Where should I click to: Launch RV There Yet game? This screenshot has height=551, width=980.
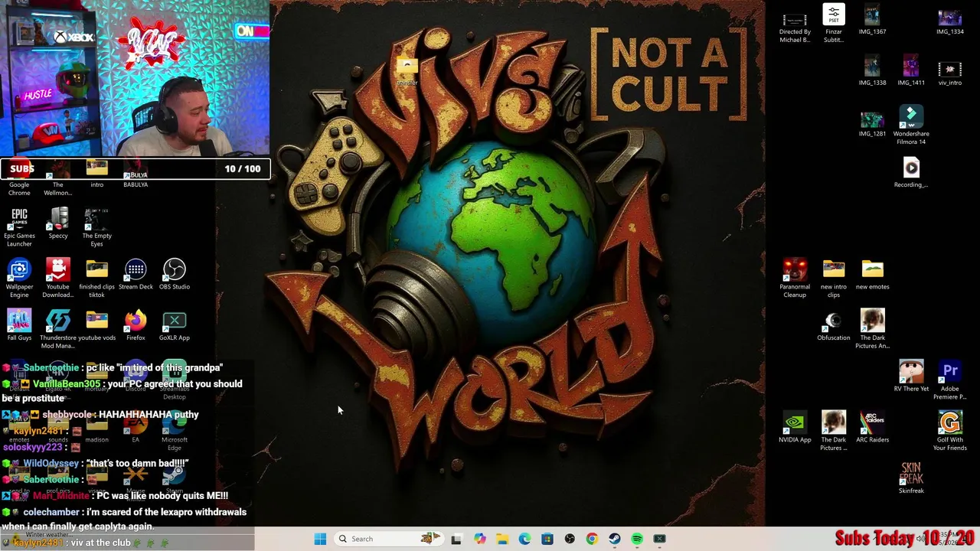[911, 377]
